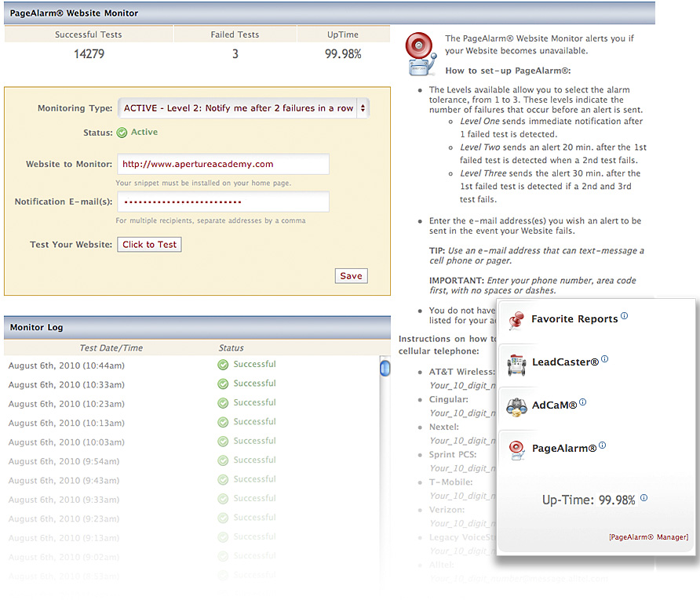The width and height of the screenshot is (700, 600).
Task: Click the Notification E-mail(s) field
Action: click(x=223, y=202)
